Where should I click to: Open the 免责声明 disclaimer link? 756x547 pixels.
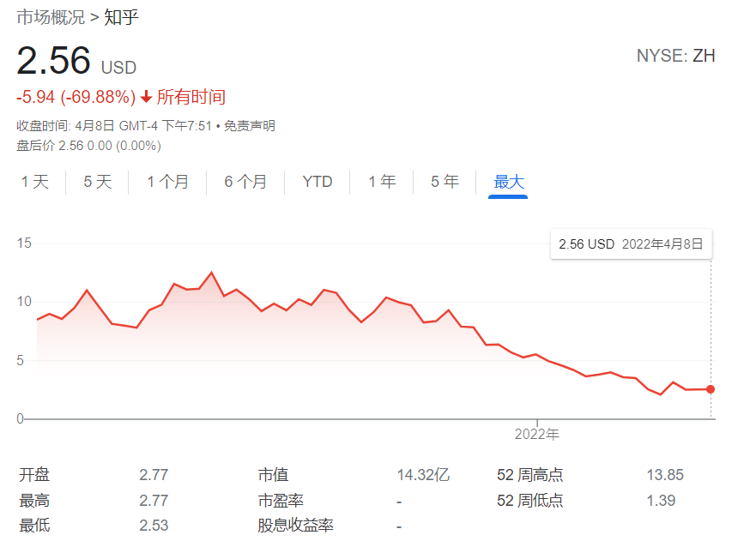coord(250,126)
